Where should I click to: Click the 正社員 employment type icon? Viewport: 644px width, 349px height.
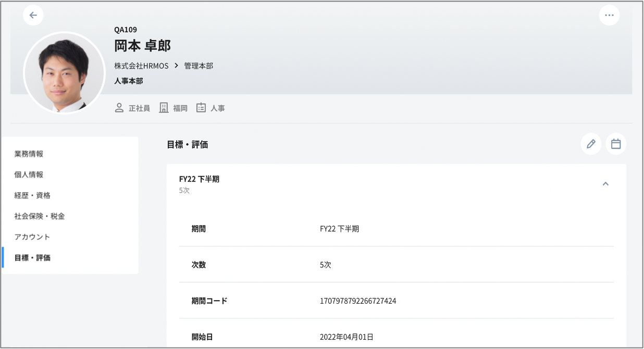(x=119, y=108)
